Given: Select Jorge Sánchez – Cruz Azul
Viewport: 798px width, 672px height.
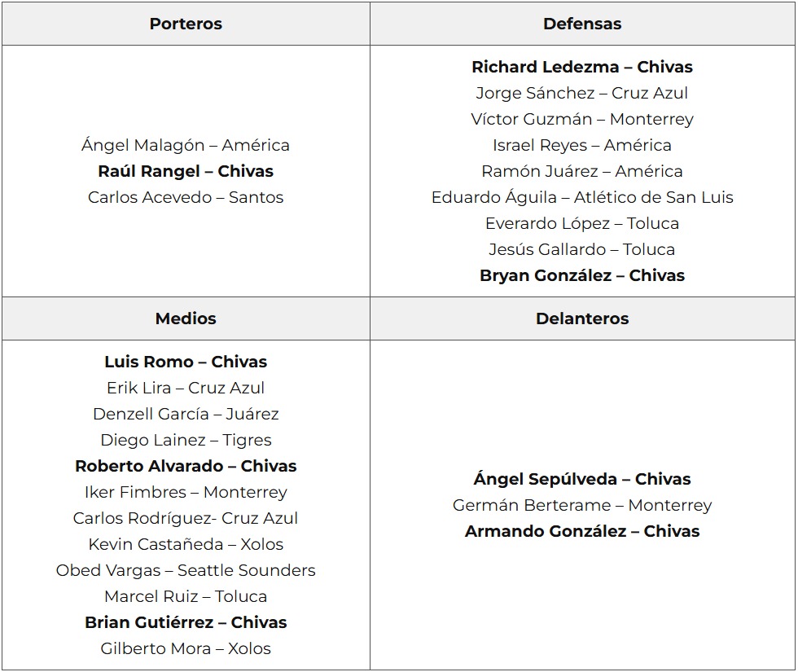Looking at the screenshot, I should [x=582, y=93].
